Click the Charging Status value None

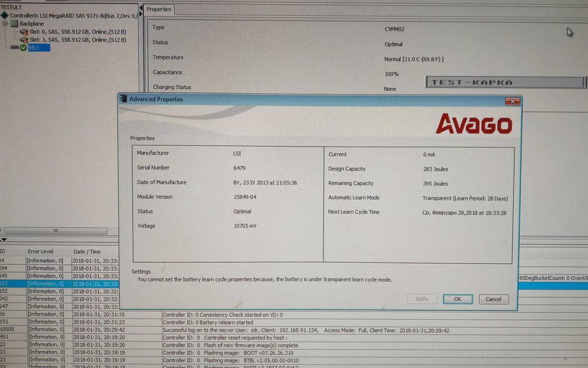(x=390, y=89)
